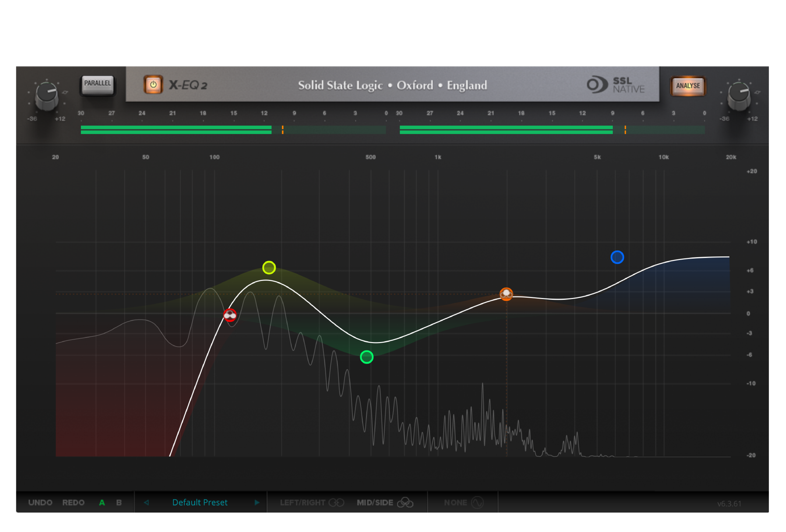Select the MID/SIDE processing mode icon
Viewport: 786px width, 532px height.
click(406, 503)
